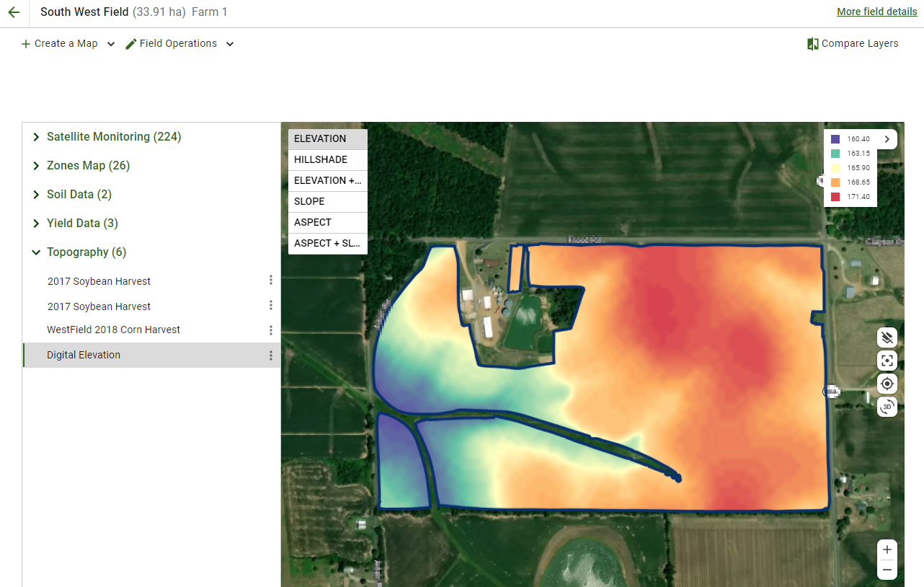Image resolution: width=924 pixels, height=587 pixels.
Task: Open options menu for WestField 2018 Corn Harvest
Action: [x=271, y=330]
